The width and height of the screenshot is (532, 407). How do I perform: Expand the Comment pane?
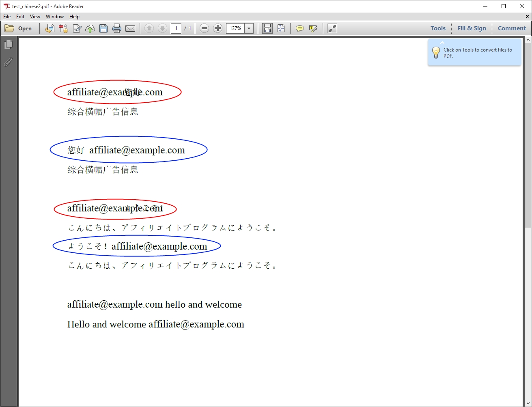(511, 28)
